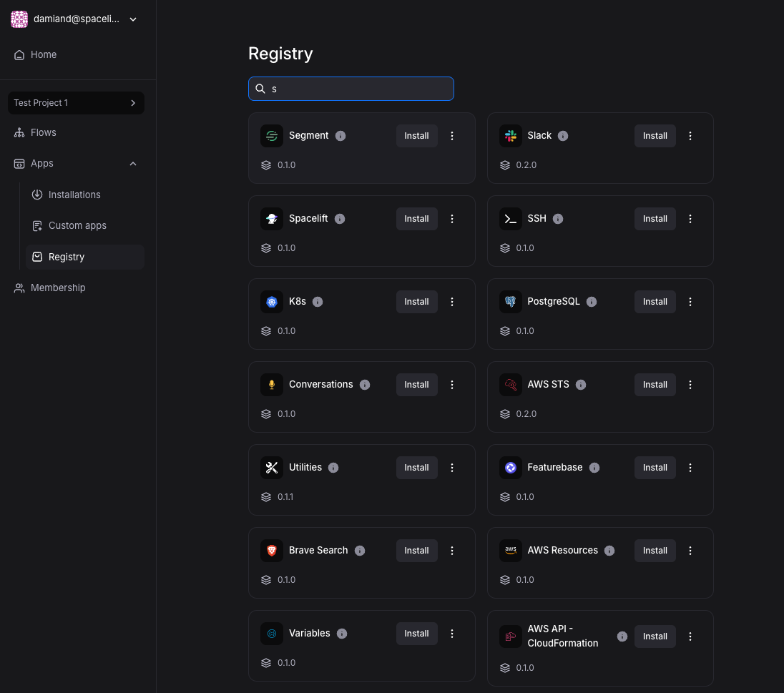Click the AWS STS app icon
The width and height of the screenshot is (784, 693).
[x=511, y=384]
